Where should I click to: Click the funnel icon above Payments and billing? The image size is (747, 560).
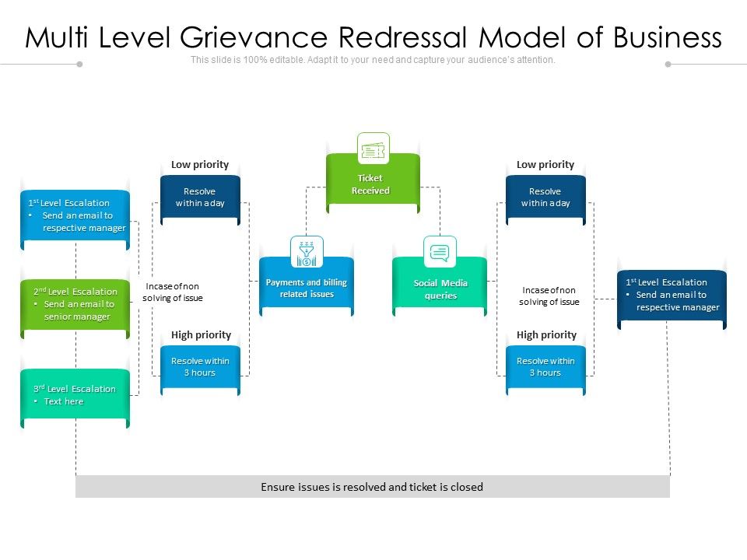(x=307, y=252)
